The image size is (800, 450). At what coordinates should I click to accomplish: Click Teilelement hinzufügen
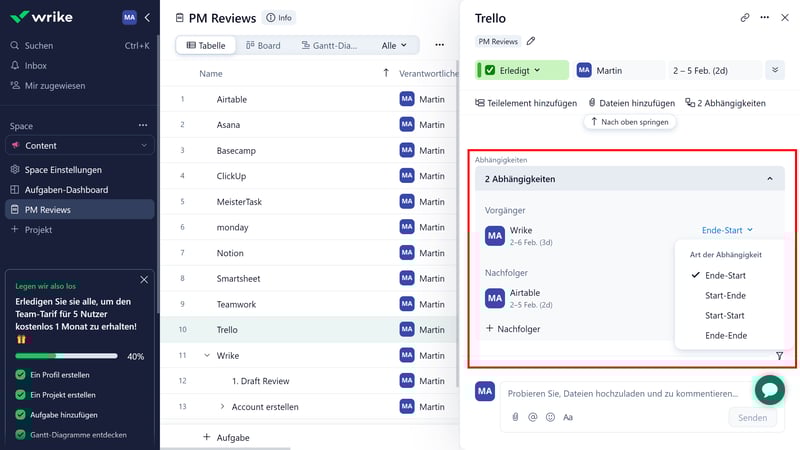526,103
